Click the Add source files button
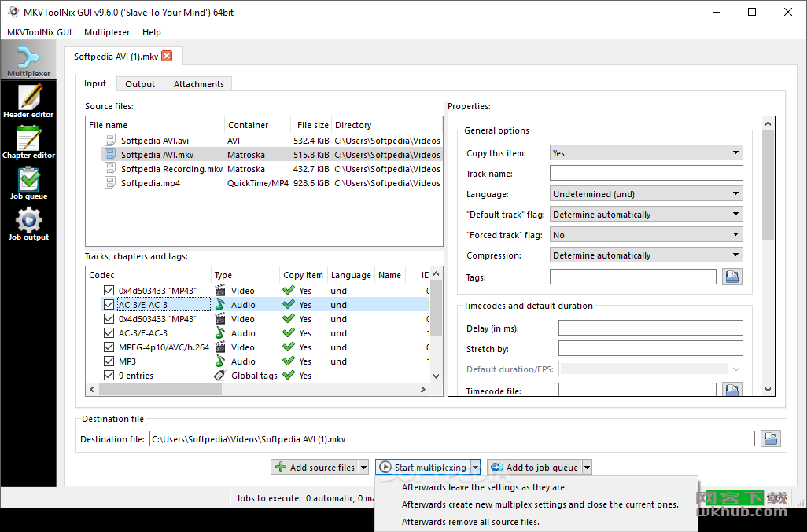The height and width of the screenshot is (532, 807). pos(315,468)
